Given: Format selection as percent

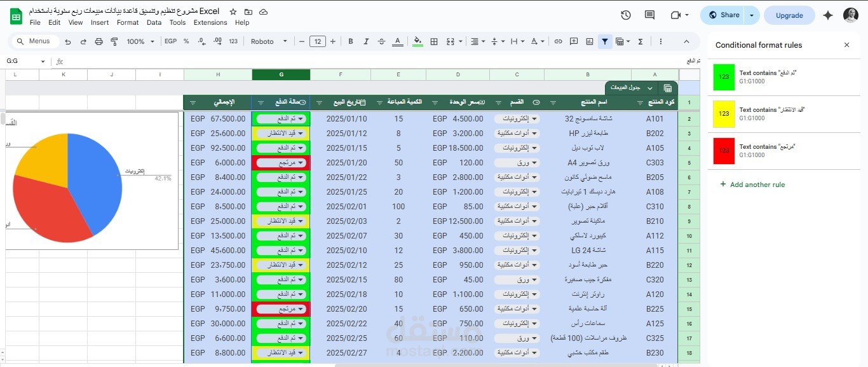Looking at the screenshot, I should [x=186, y=41].
